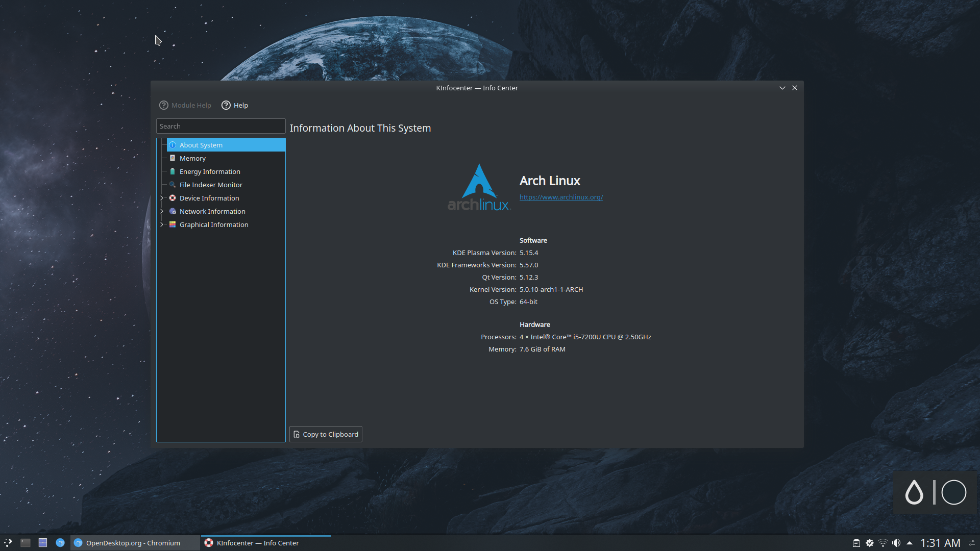Select Device Information category

tap(209, 198)
